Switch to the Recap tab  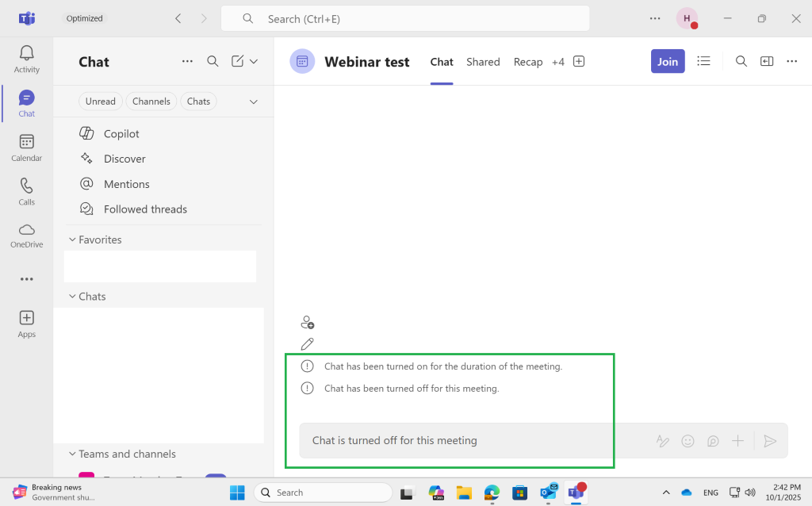tap(527, 62)
